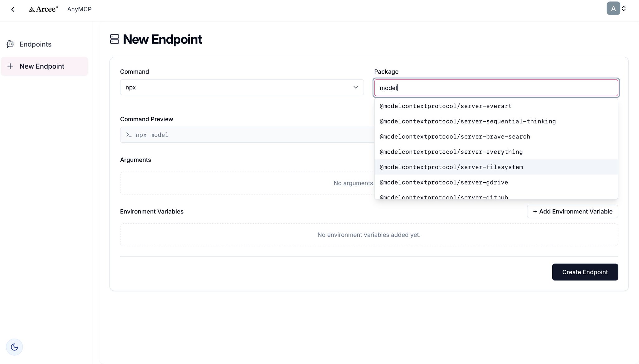Open the Endpoints sidebar item
This screenshot has height=364, width=639.
44,44
